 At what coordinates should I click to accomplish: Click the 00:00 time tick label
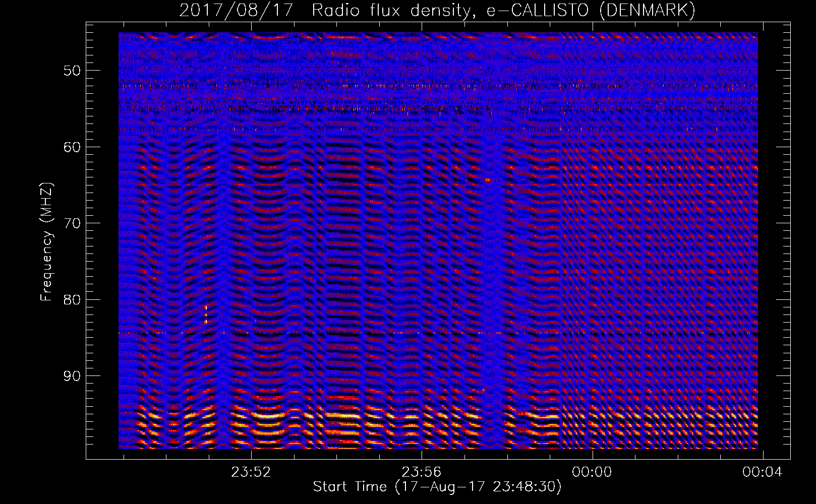tap(592, 472)
